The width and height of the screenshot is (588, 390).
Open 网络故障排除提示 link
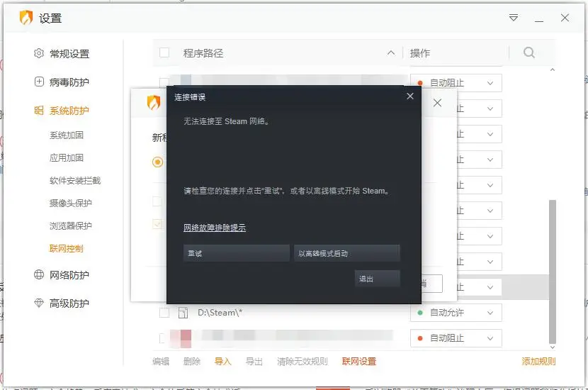pos(215,228)
